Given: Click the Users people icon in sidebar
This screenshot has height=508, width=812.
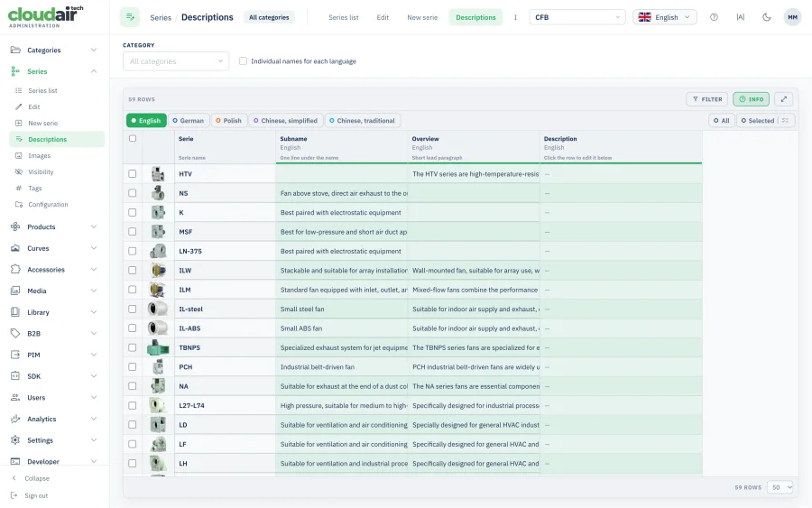Looking at the screenshot, I should pos(15,397).
